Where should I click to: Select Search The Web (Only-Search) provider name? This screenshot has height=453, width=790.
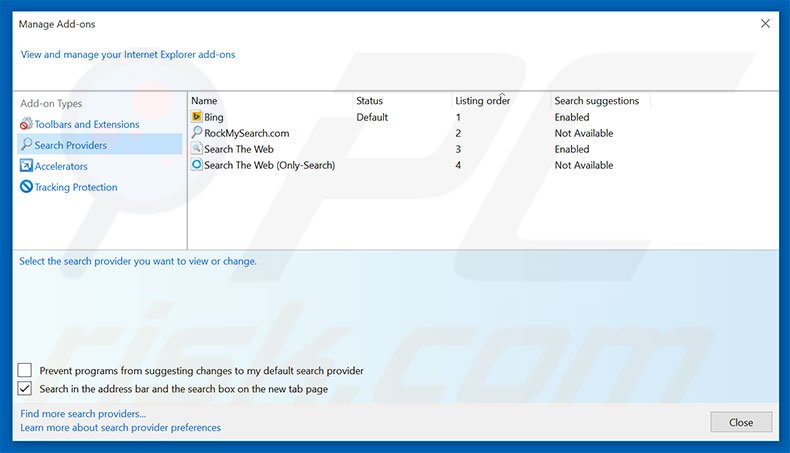click(x=270, y=165)
